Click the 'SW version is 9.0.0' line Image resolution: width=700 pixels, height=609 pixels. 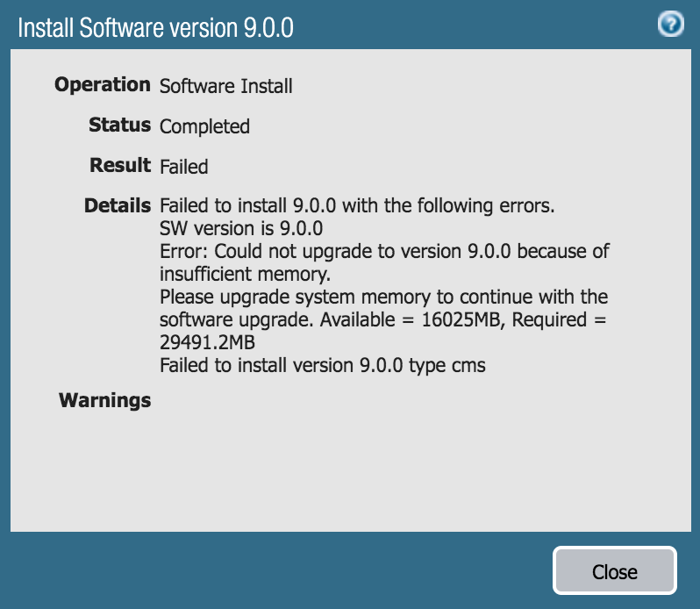coord(241,229)
